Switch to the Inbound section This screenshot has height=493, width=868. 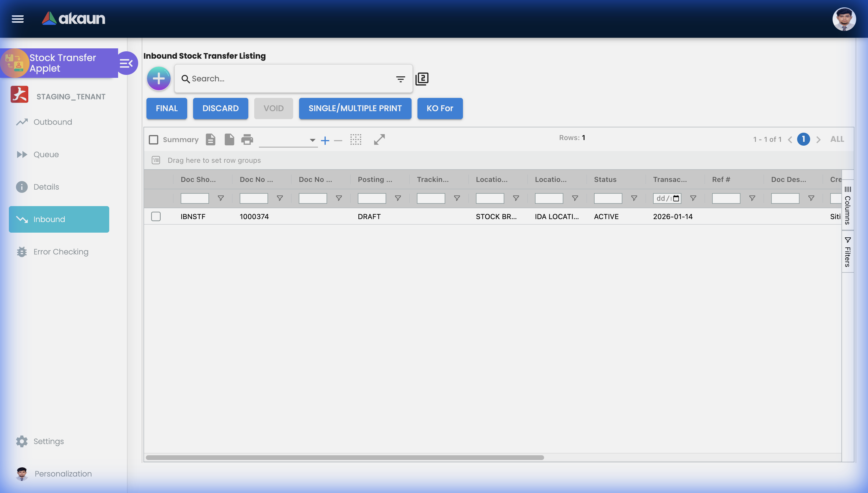click(x=59, y=219)
